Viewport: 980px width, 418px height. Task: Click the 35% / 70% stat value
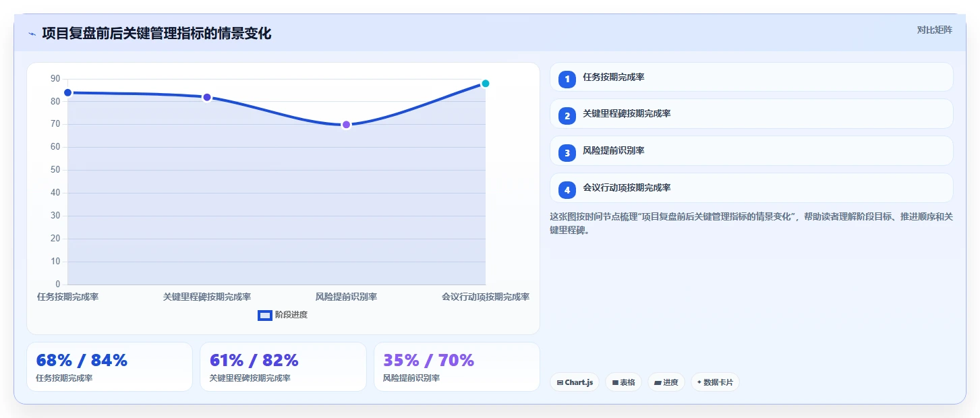(429, 361)
